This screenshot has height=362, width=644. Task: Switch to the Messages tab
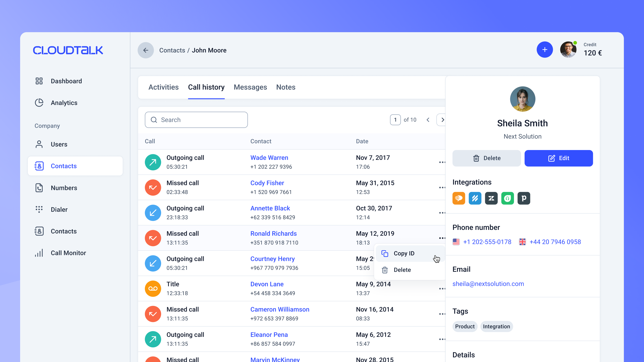pyautogui.click(x=250, y=87)
